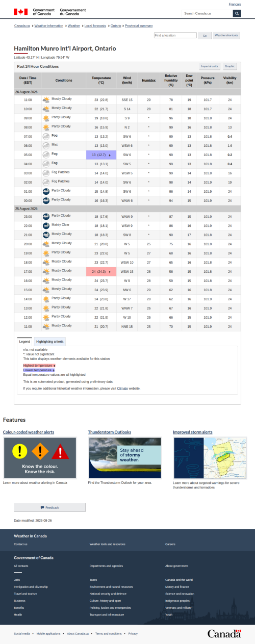Click the highlighted lowest temperature cell 13 (12.7)
The image size is (255, 644).
pyautogui.click(x=101, y=154)
